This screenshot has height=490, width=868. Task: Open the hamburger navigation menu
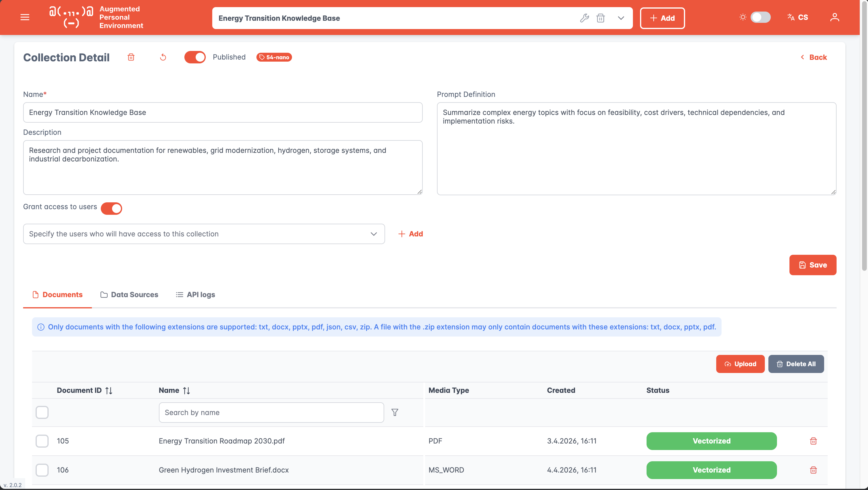(x=25, y=17)
